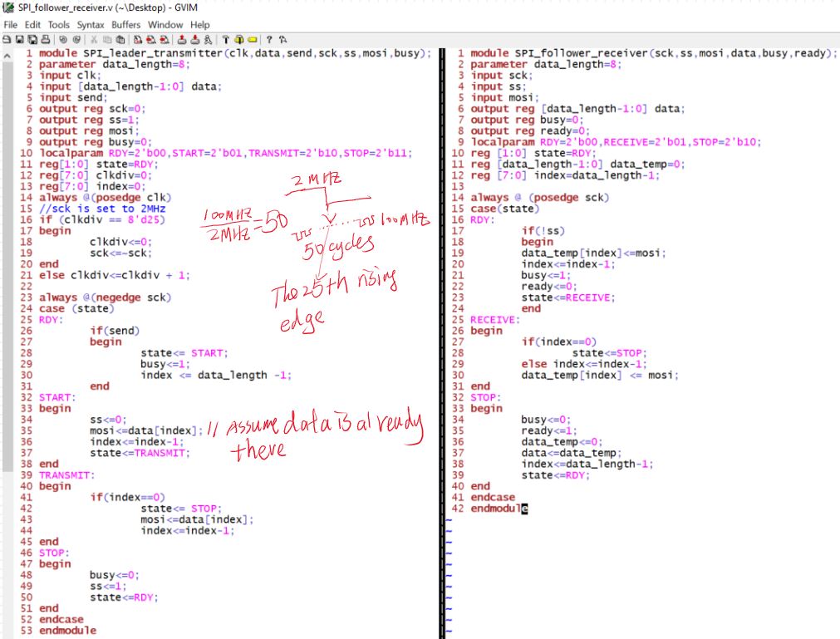This screenshot has height=639, width=840.
Task: Click 'reg [7:0] index=data_length-1;' in right pane
Action: point(565,175)
